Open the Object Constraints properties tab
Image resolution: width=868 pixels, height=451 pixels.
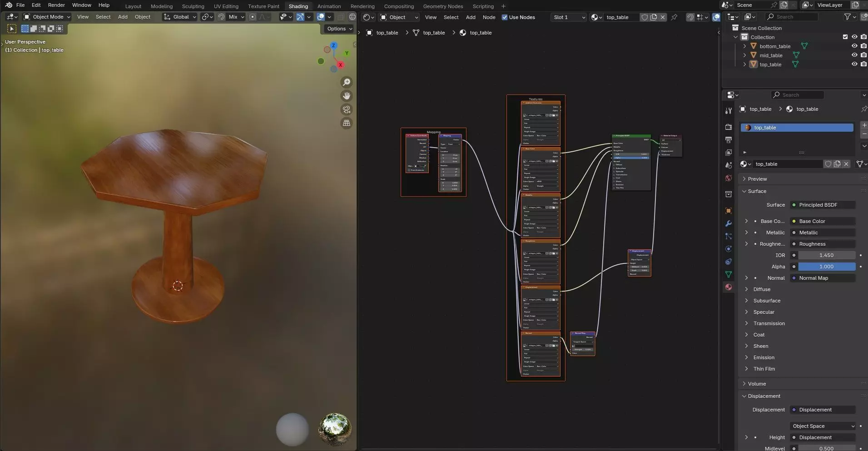729,262
